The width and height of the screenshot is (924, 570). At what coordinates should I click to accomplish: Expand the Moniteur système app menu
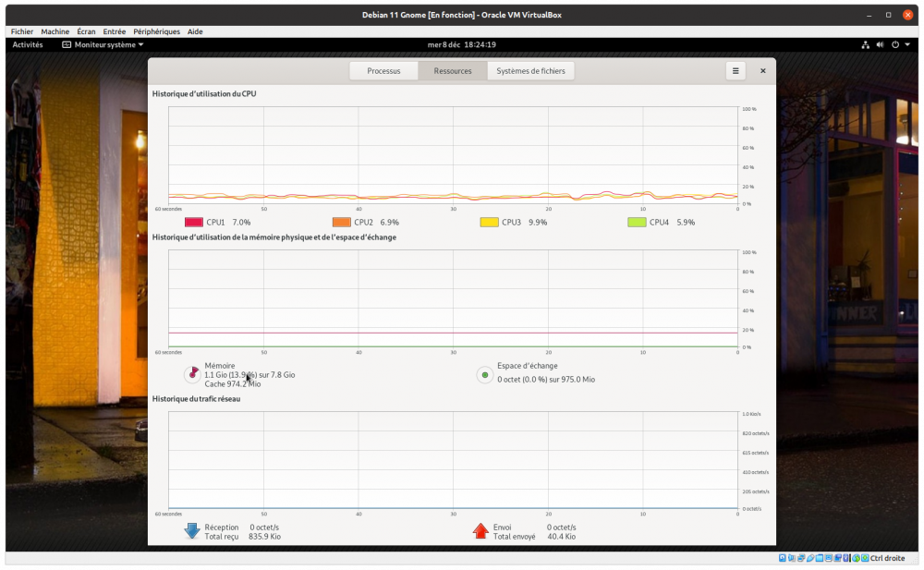103,44
